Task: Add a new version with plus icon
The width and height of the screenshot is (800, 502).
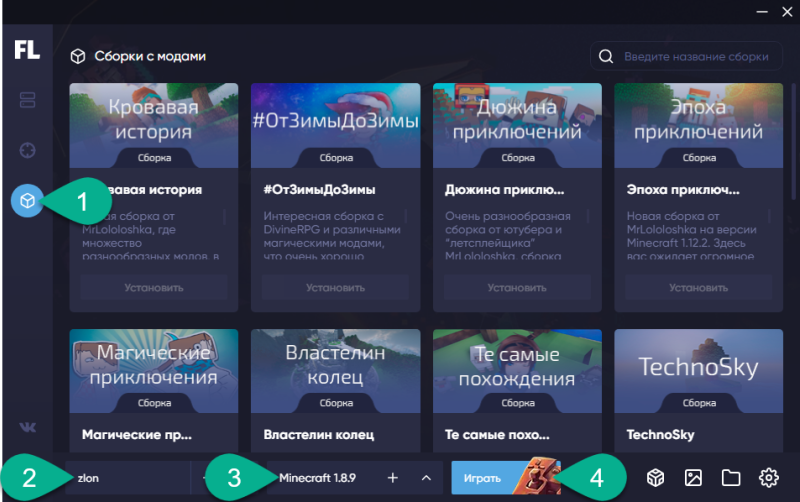Action: (392, 478)
